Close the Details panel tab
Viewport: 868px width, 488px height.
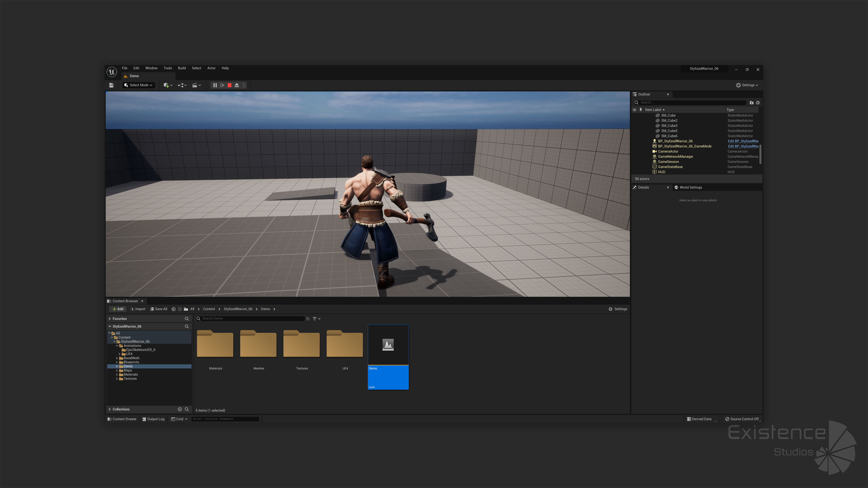668,187
